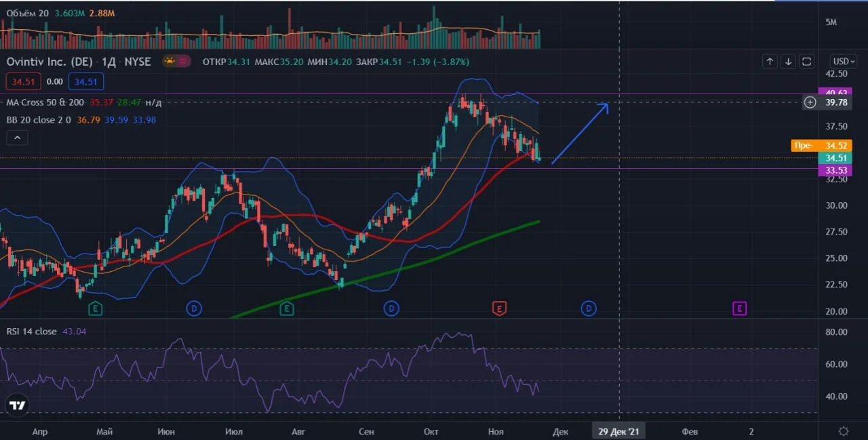Click the 42.50 price scale label
Viewport: 868px width, 440px height.
click(x=835, y=74)
